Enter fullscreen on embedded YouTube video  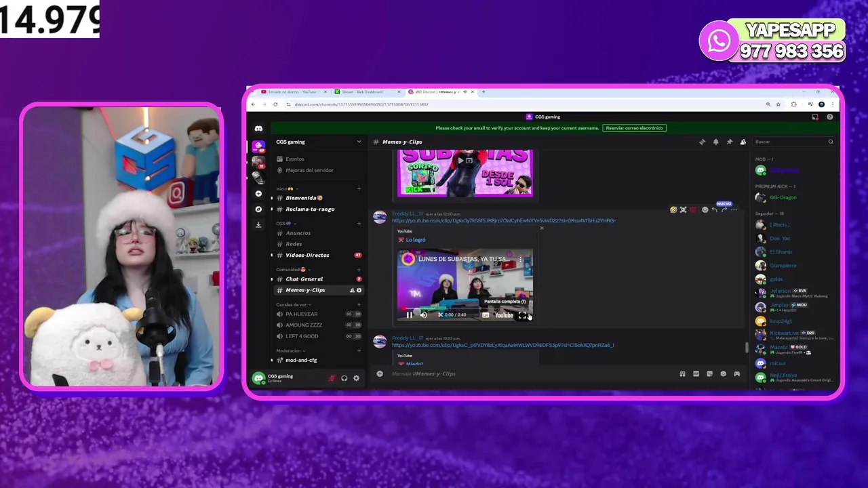(x=522, y=314)
